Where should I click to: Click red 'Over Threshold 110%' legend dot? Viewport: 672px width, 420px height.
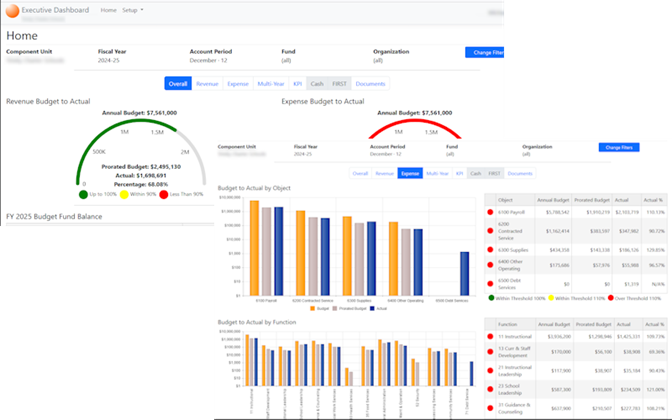tap(611, 298)
